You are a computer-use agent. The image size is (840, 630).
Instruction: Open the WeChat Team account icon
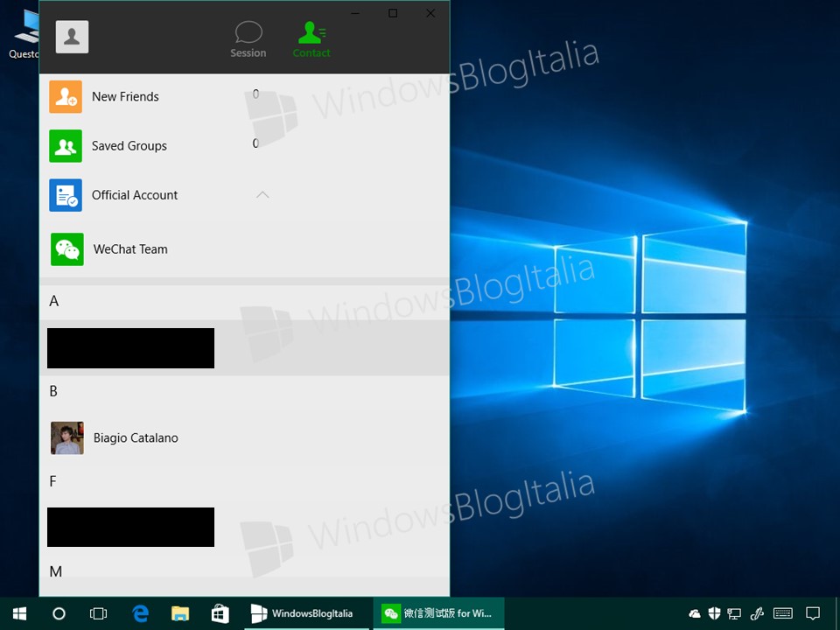67,249
